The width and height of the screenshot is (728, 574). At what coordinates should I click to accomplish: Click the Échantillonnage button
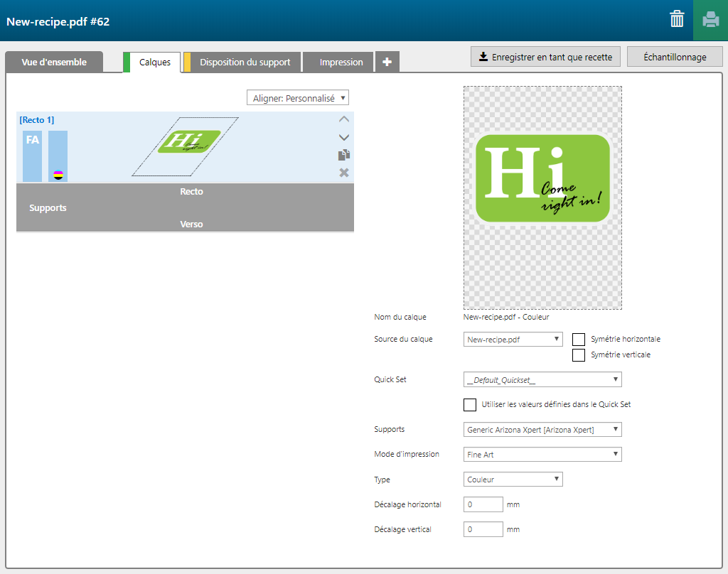675,57
